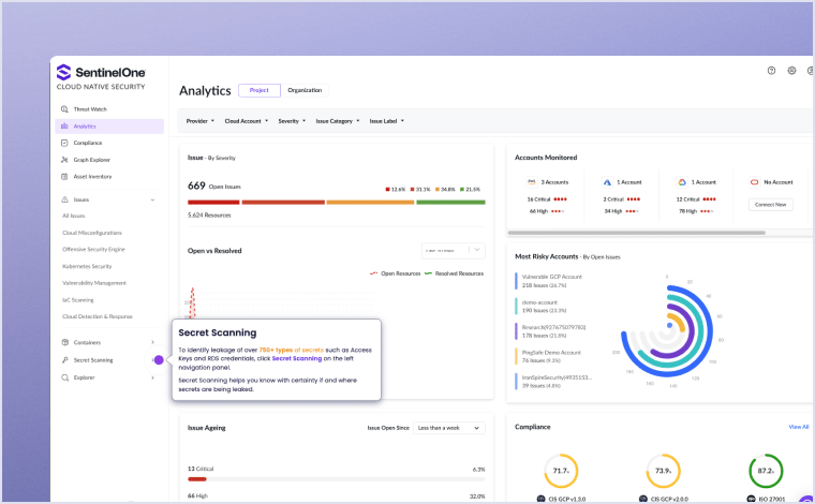The image size is (815, 504).
Task: Open the help icon in the top right
Action: (x=772, y=71)
